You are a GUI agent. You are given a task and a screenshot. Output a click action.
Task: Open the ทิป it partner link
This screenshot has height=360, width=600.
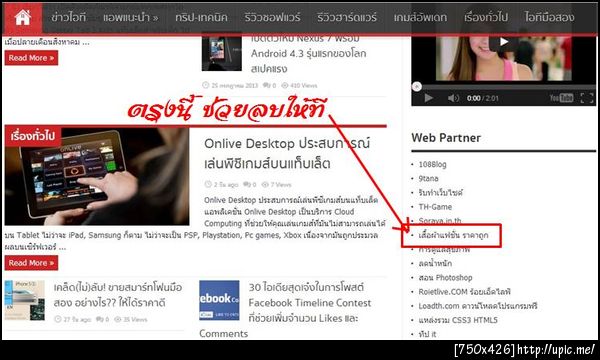tap(427, 334)
